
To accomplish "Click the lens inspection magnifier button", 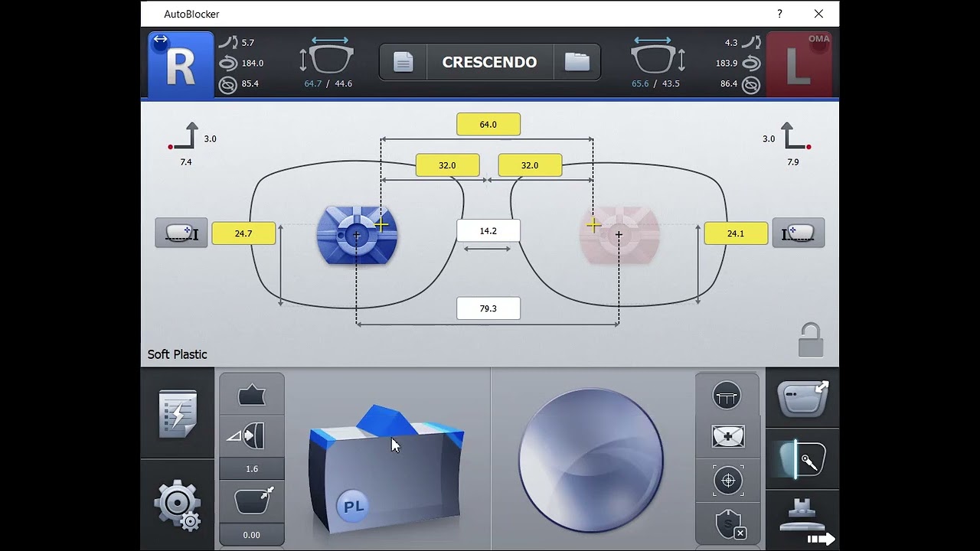I will click(x=802, y=459).
